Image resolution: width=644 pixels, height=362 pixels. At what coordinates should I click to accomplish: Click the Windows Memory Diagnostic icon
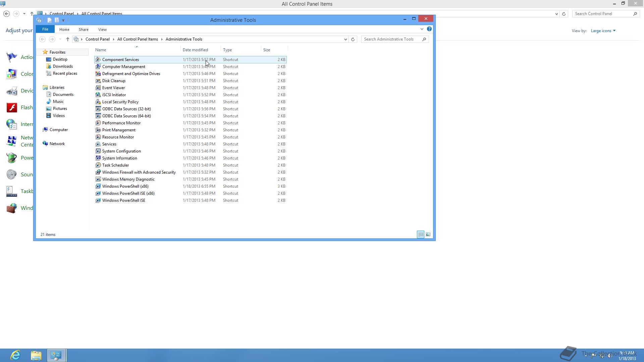98,179
